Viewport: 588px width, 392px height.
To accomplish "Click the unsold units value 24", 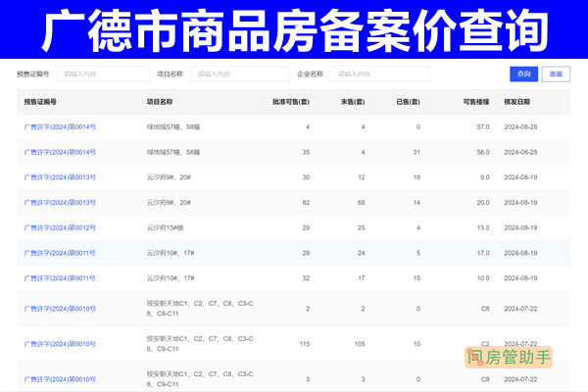I will pyautogui.click(x=361, y=253).
